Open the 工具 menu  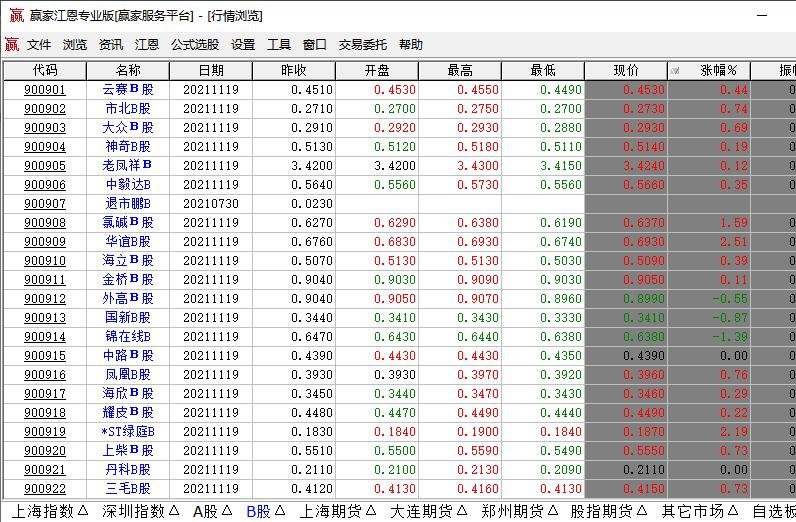(279, 45)
